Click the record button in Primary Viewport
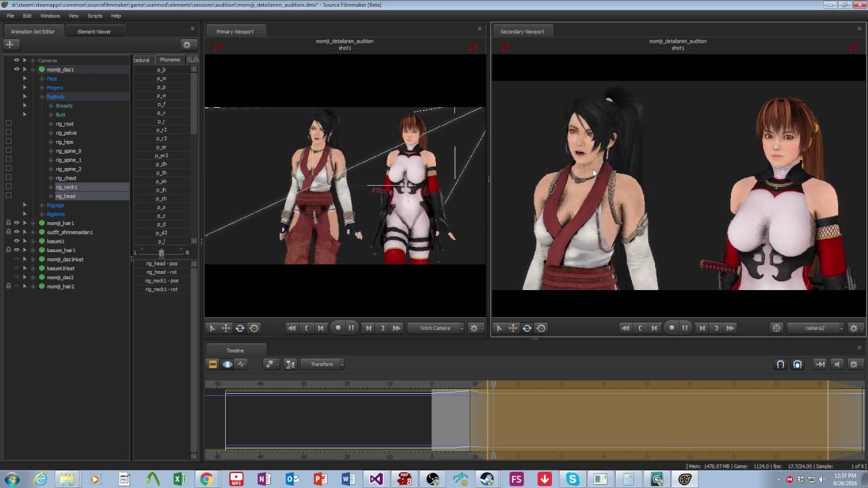Viewport: 868px width, 488px height. click(x=338, y=328)
